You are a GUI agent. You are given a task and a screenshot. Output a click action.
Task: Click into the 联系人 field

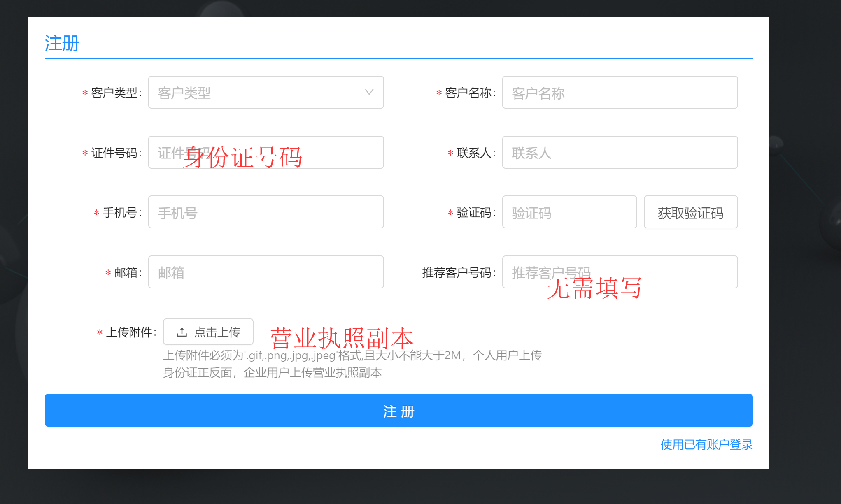620,153
